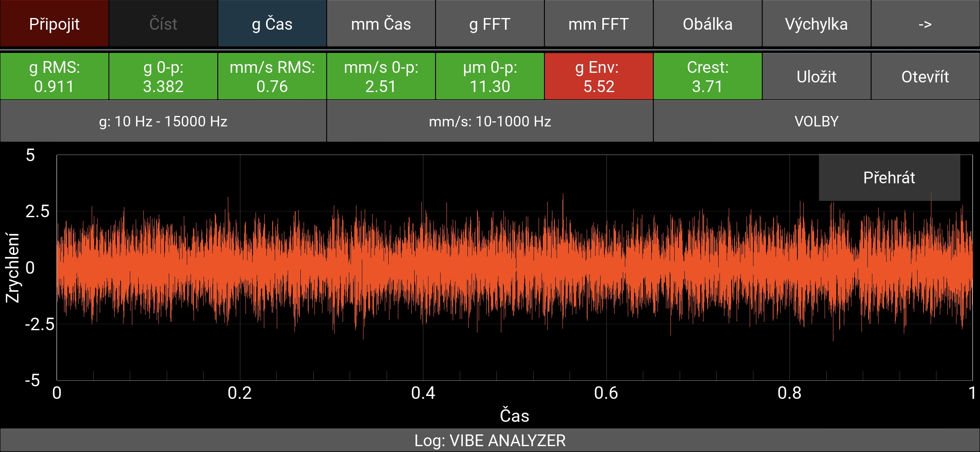The width and height of the screenshot is (980, 452).
Task: Save the measurement with Uložit
Action: 816,77
